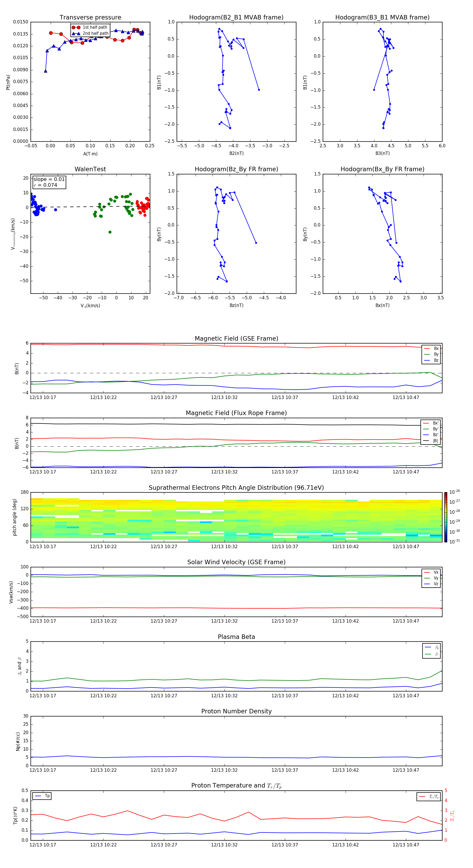Screen dimensions: 473x868
Task: Select the '1st half path' legend entry
Action: click(90, 27)
